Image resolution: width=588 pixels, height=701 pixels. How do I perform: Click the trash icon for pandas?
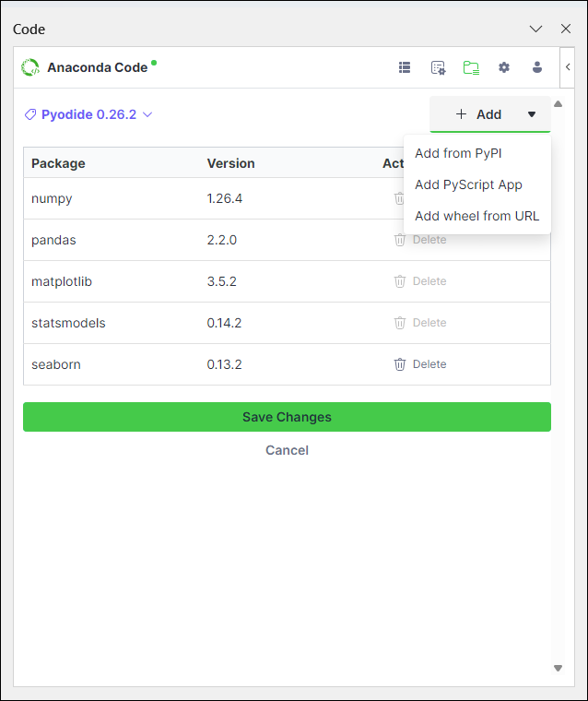pos(399,240)
